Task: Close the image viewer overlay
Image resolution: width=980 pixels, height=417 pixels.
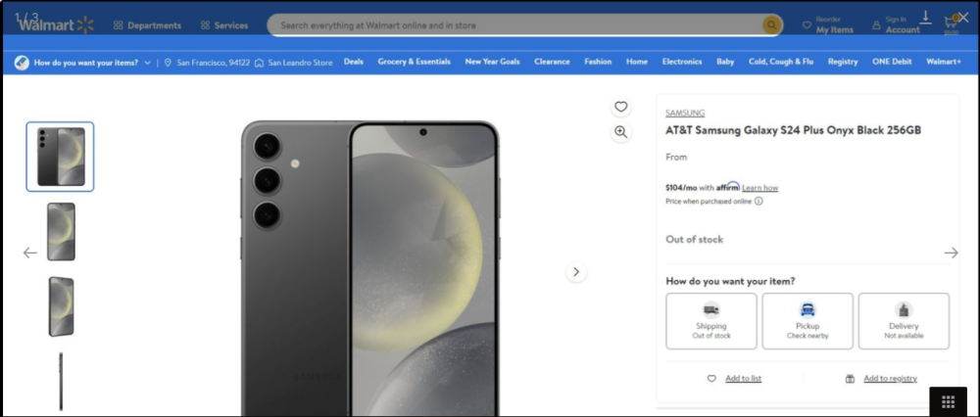Action: [963, 18]
